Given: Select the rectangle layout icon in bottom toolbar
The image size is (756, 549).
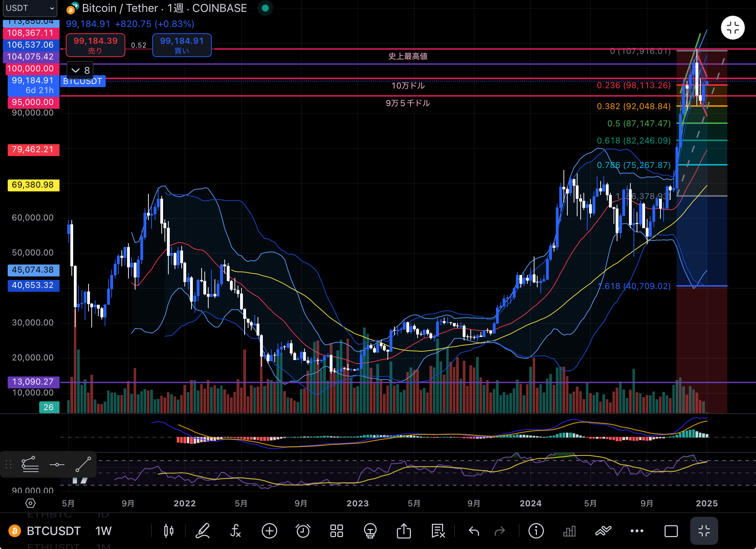Looking at the screenshot, I should pyautogui.click(x=671, y=531).
